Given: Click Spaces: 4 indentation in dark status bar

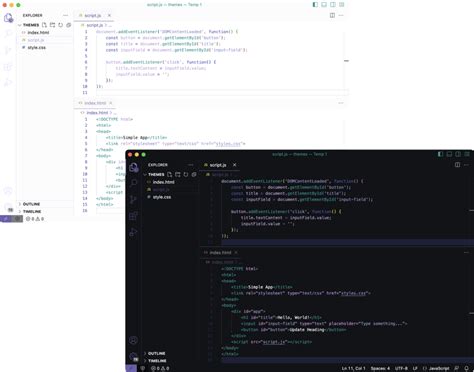Looking at the screenshot, I should click(380, 368).
